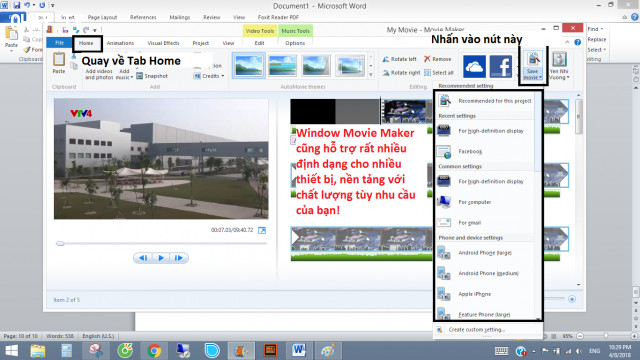Open the Credits dropdown arrow
Image resolution: width=640 pixels, height=360 pixels.
click(223, 76)
